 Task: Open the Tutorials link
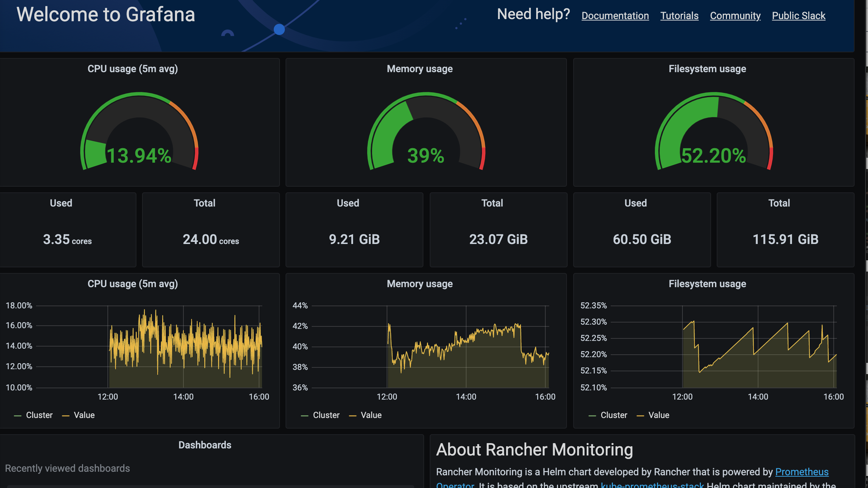coord(679,16)
